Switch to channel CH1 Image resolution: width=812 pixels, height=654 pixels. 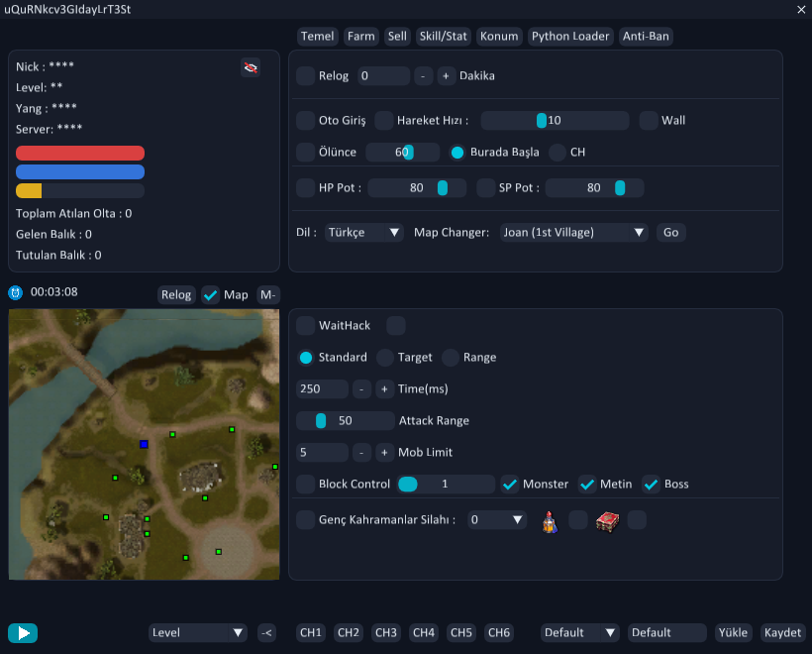point(311,633)
